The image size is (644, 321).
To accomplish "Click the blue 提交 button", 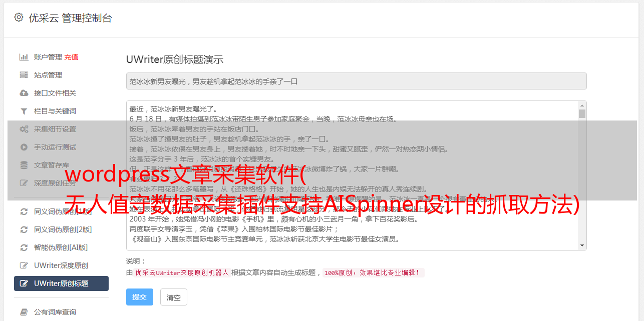I will [x=140, y=297].
